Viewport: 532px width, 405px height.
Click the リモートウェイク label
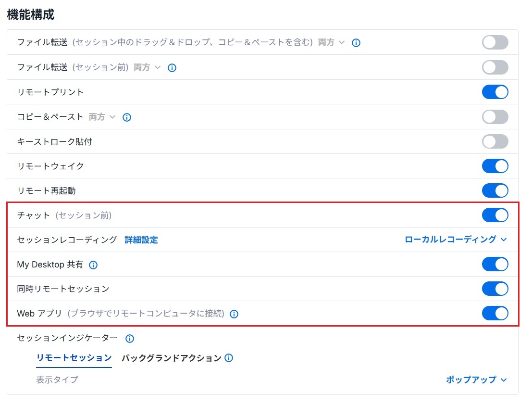(x=50, y=166)
